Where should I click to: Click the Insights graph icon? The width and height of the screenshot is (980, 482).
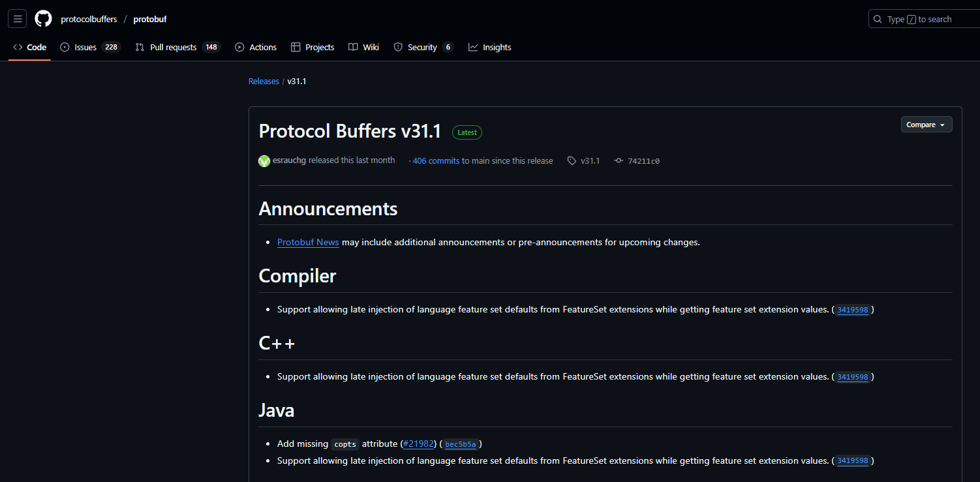click(x=473, y=47)
